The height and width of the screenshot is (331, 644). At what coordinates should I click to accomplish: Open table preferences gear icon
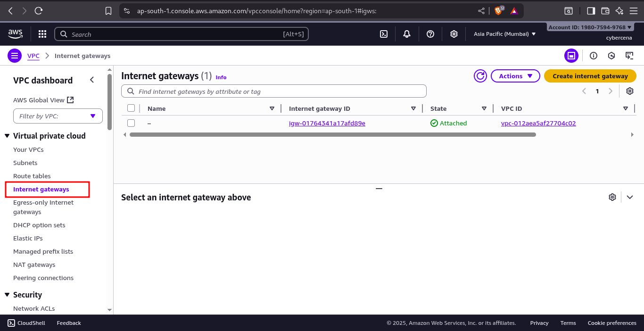coord(630,91)
